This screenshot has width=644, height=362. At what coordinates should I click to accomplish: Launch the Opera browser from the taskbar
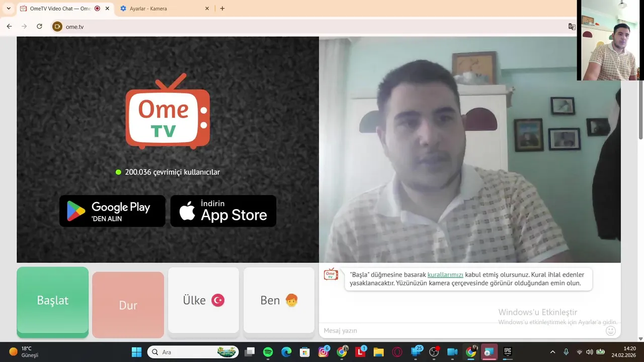397,352
